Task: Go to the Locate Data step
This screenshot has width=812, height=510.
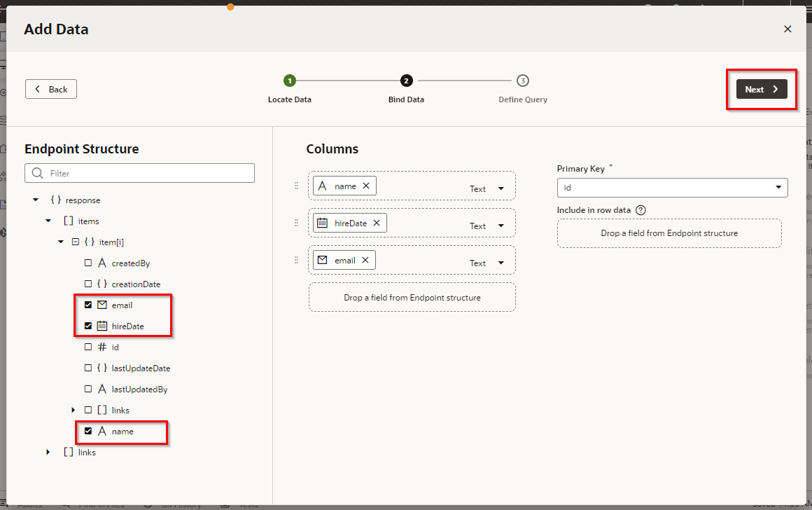Action: pos(290,81)
